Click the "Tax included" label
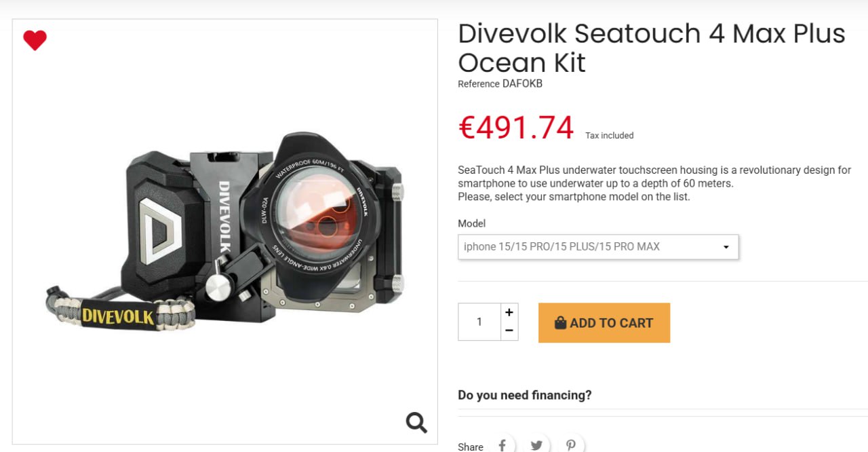The height and width of the screenshot is (452, 868). pos(609,136)
